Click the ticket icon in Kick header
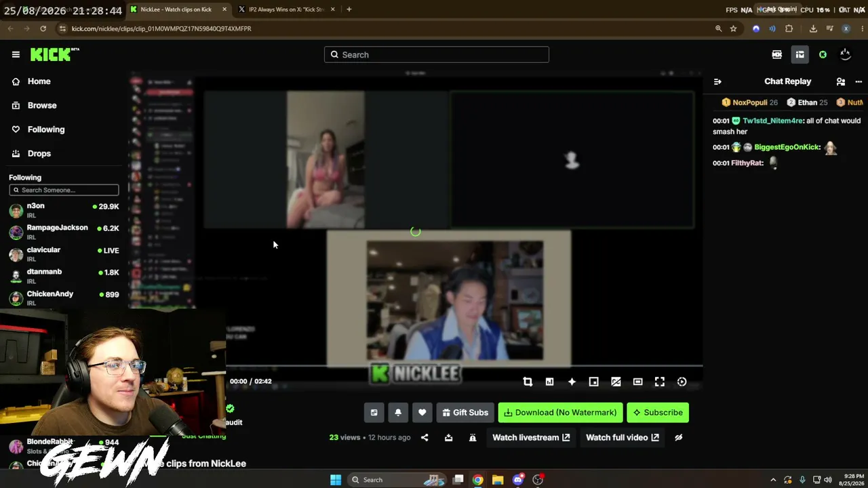 point(777,55)
